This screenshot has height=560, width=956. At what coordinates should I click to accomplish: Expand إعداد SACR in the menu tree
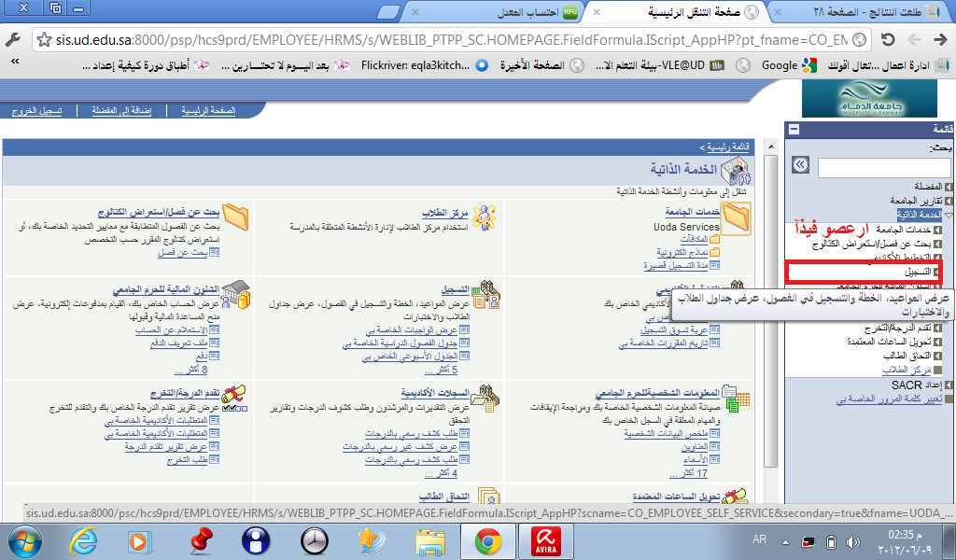tap(948, 385)
